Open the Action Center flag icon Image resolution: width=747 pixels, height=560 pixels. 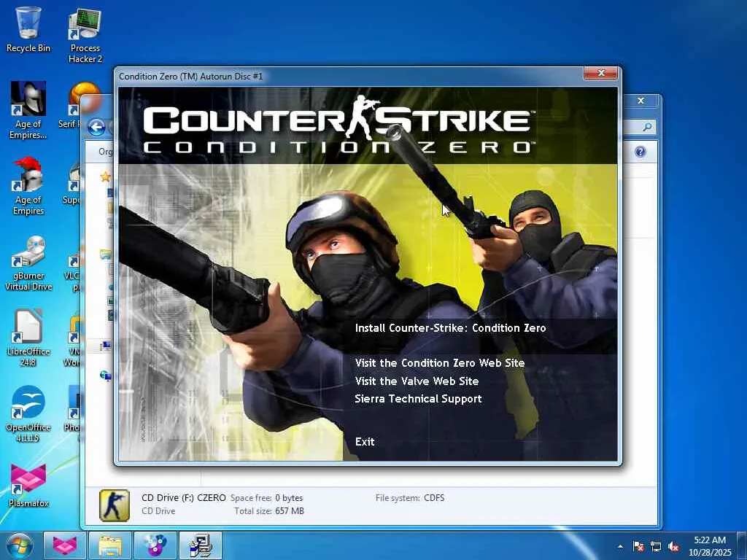pos(638,546)
